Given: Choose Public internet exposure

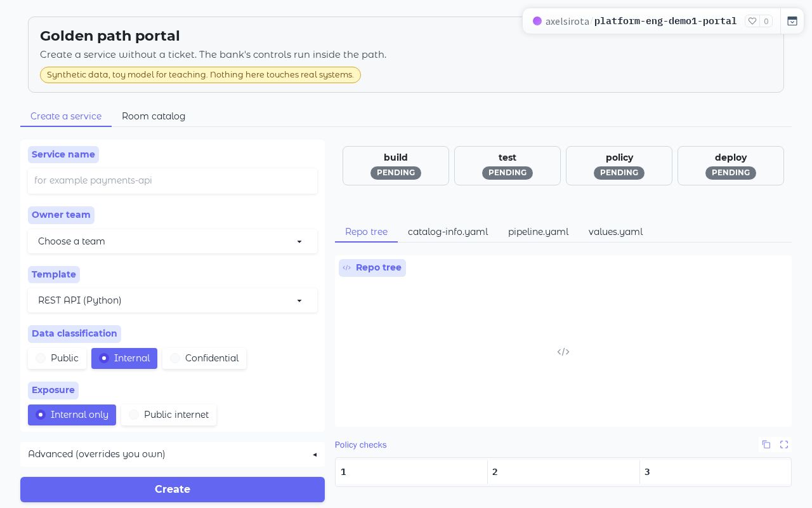Looking at the screenshot, I should click(169, 415).
